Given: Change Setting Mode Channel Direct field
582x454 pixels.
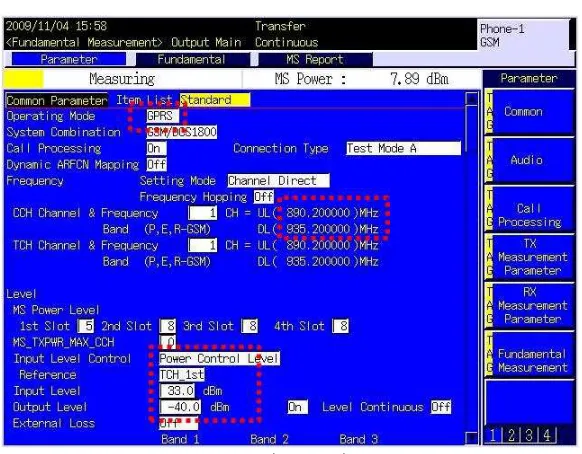Looking at the screenshot, I should coord(278,180).
